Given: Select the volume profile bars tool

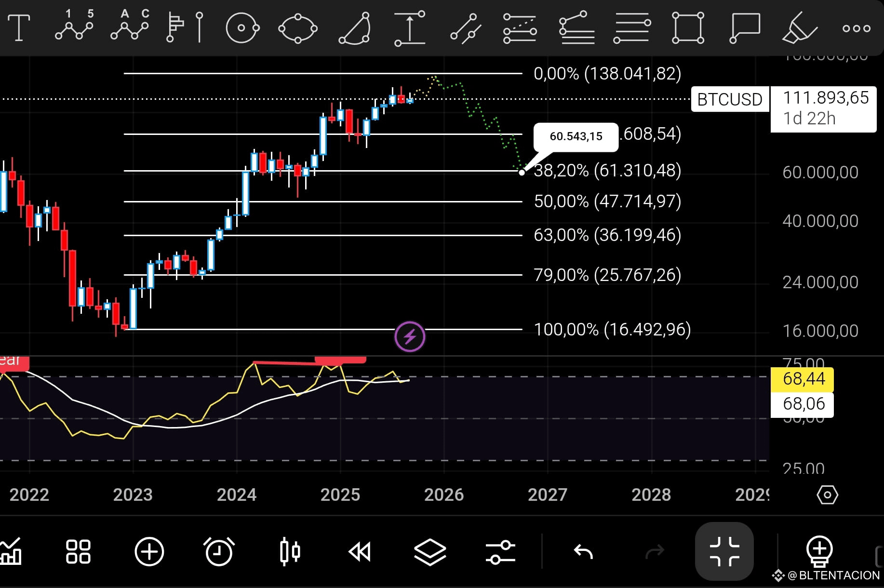Looking at the screenshot, I should [185, 27].
